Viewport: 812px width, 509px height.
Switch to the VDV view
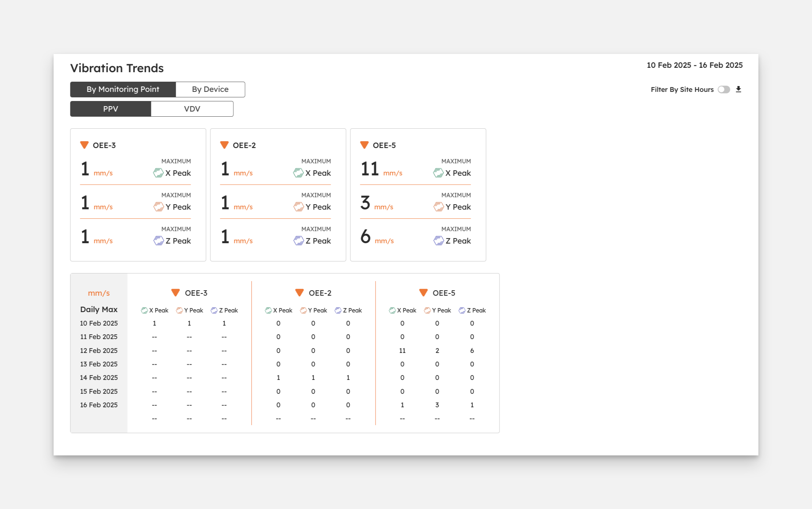(192, 109)
